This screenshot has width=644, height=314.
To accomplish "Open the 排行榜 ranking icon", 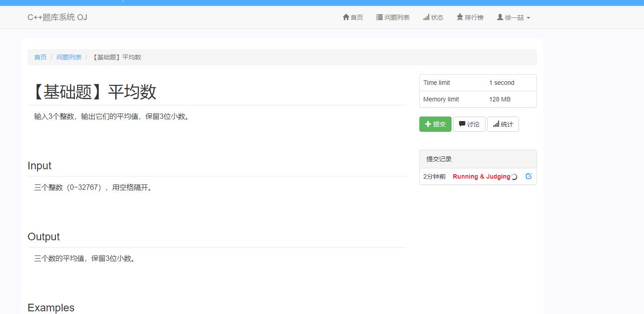I will (x=460, y=17).
